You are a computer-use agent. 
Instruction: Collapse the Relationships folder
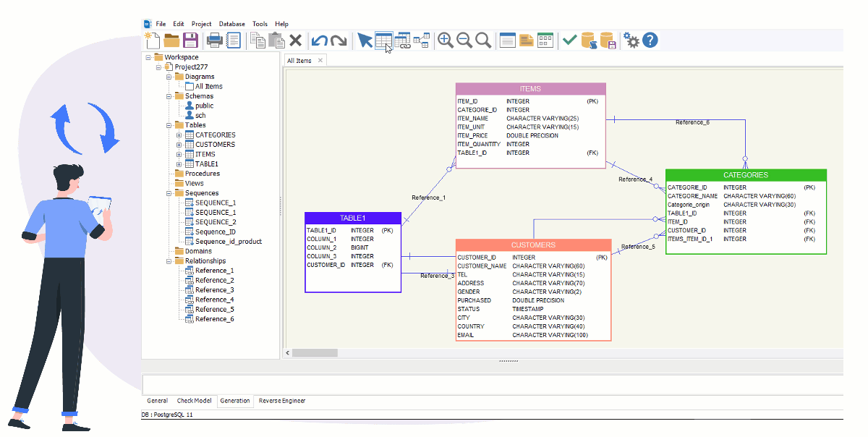pyautogui.click(x=169, y=261)
